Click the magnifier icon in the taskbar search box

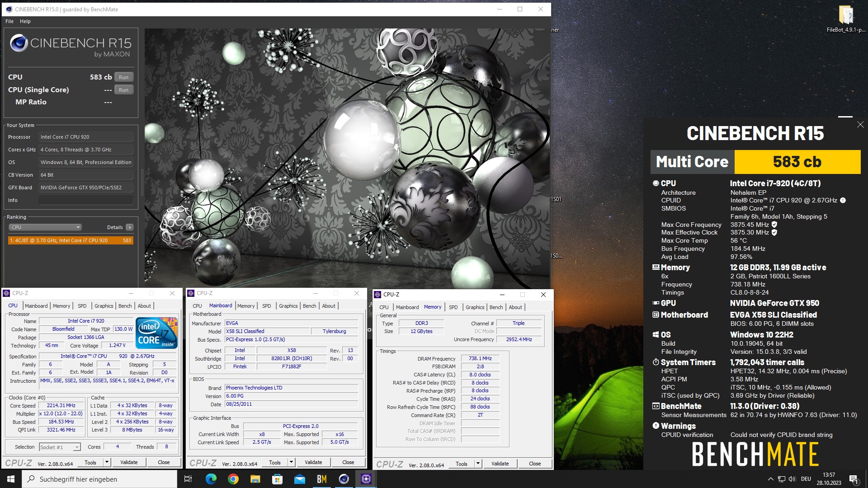(31, 479)
